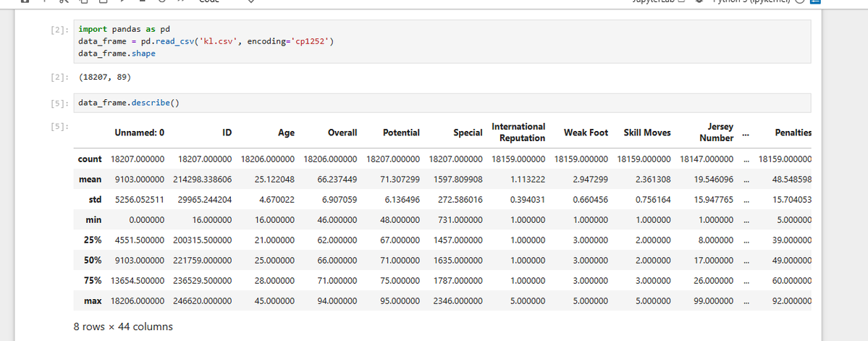
Task: Click the 25% row label
Action: (93, 240)
